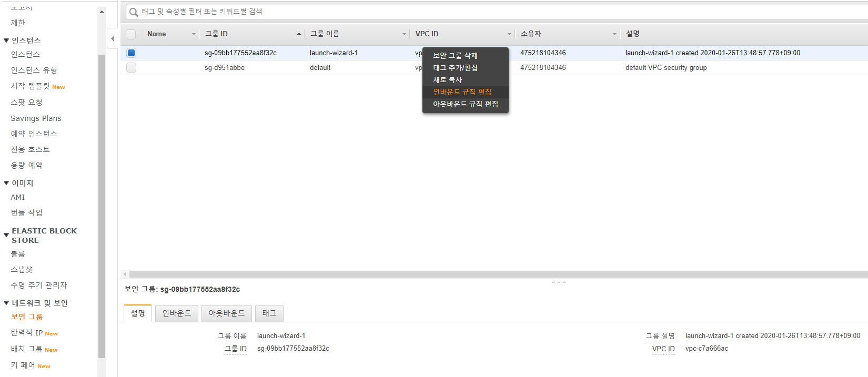The width and height of the screenshot is (868, 377).
Task: Click group ID sg-09bb177552aa8f32c in table
Action: click(240, 53)
